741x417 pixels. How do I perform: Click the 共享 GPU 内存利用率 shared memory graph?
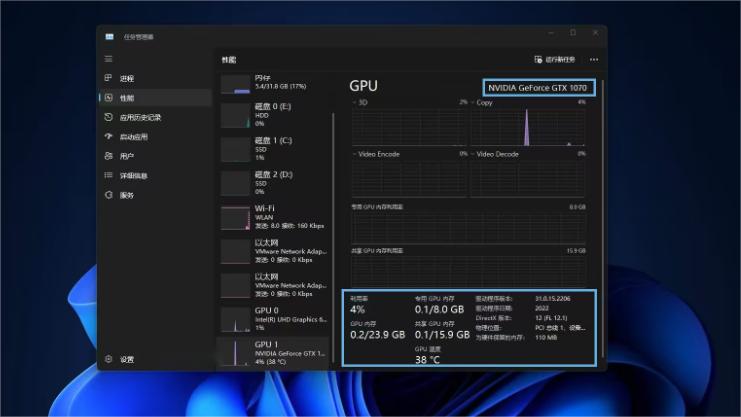pos(468,270)
